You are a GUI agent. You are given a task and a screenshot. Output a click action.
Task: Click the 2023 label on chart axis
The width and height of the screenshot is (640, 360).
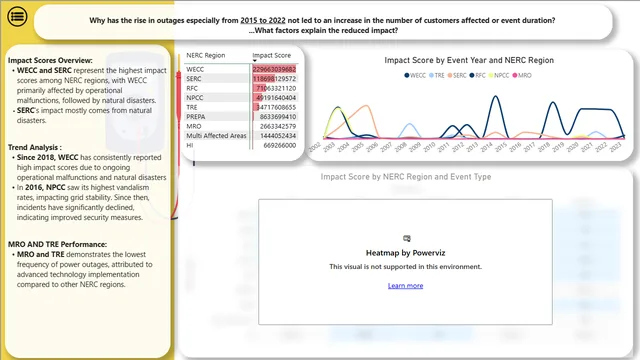615,147
